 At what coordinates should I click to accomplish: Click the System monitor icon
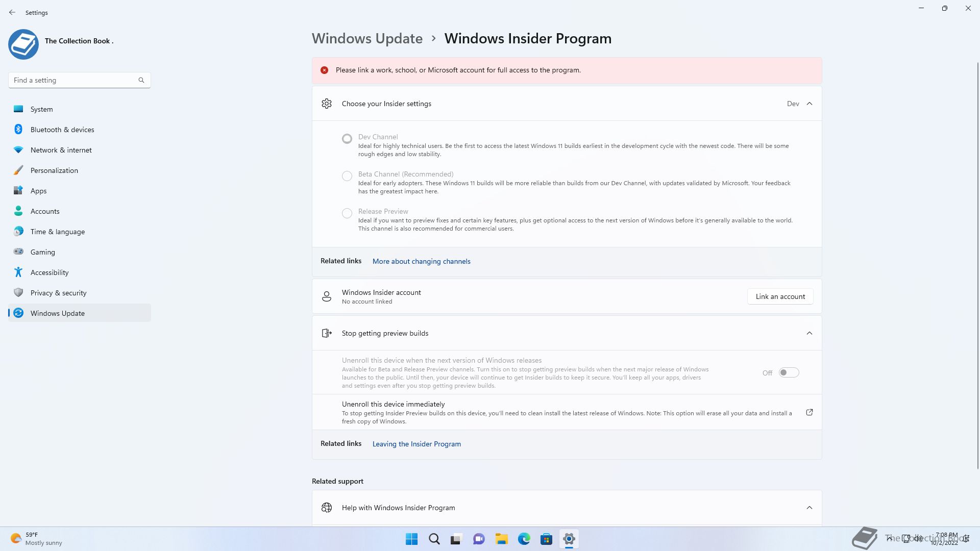coord(18,109)
